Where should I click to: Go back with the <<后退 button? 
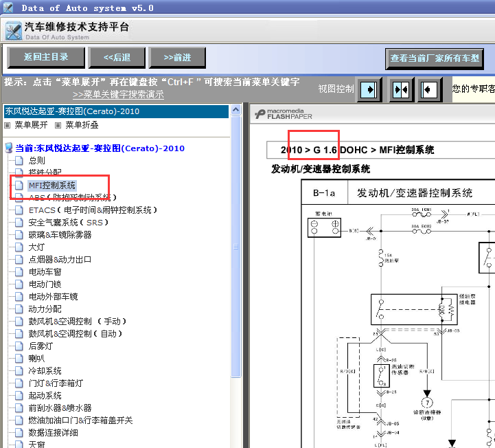pyautogui.click(x=117, y=58)
